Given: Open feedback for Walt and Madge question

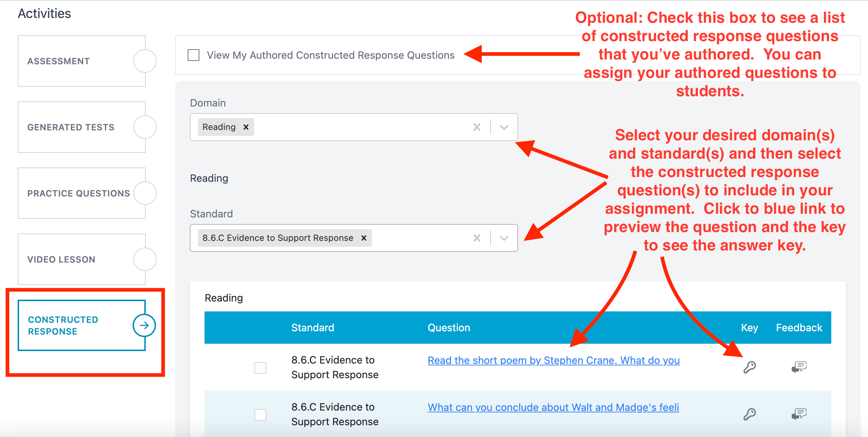Looking at the screenshot, I should tap(799, 414).
